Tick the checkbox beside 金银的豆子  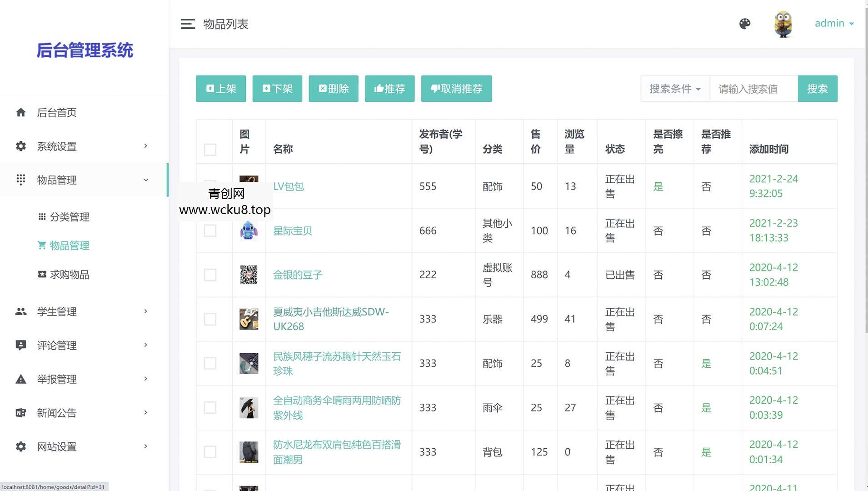(x=210, y=275)
